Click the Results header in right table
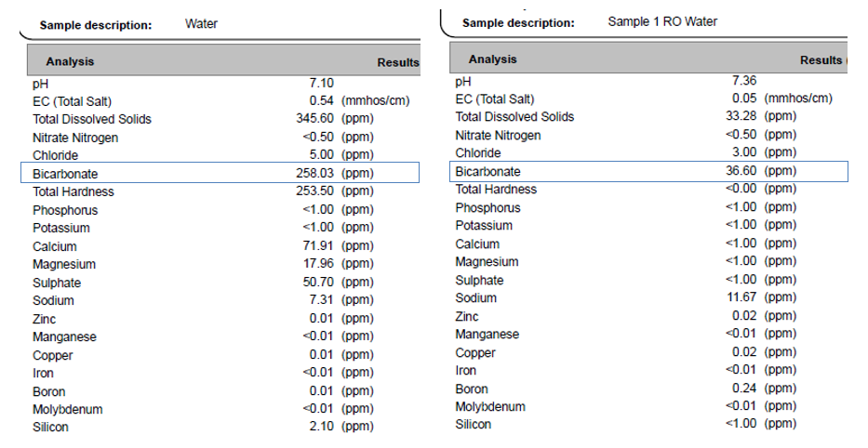Viewport: 868px width, 448px height. [821, 60]
